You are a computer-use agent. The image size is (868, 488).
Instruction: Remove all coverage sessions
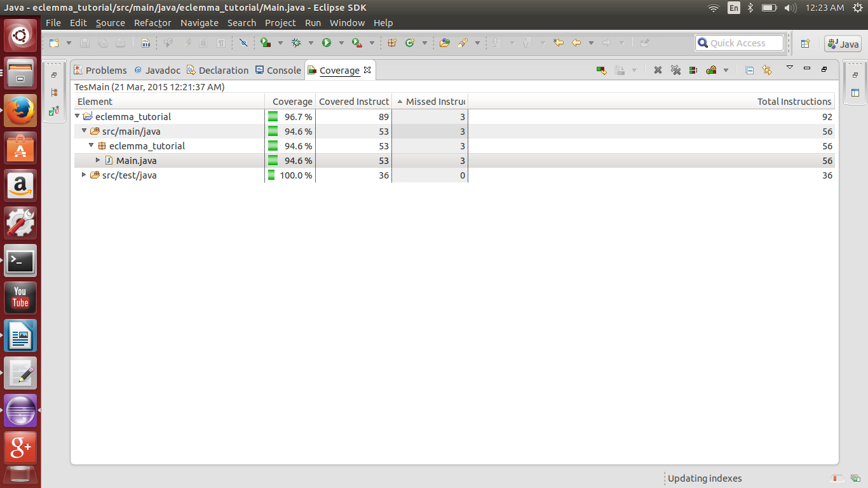pyautogui.click(x=675, y=70)
